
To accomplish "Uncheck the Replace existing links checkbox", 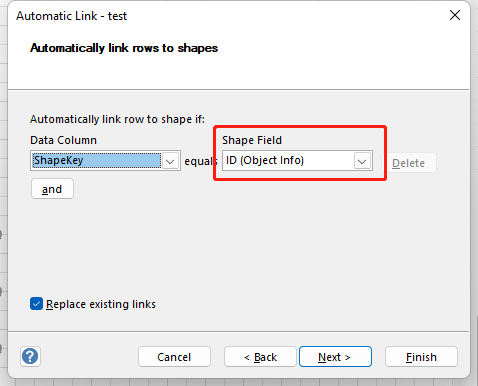I will pyautogui.click(x=36, y=304).
